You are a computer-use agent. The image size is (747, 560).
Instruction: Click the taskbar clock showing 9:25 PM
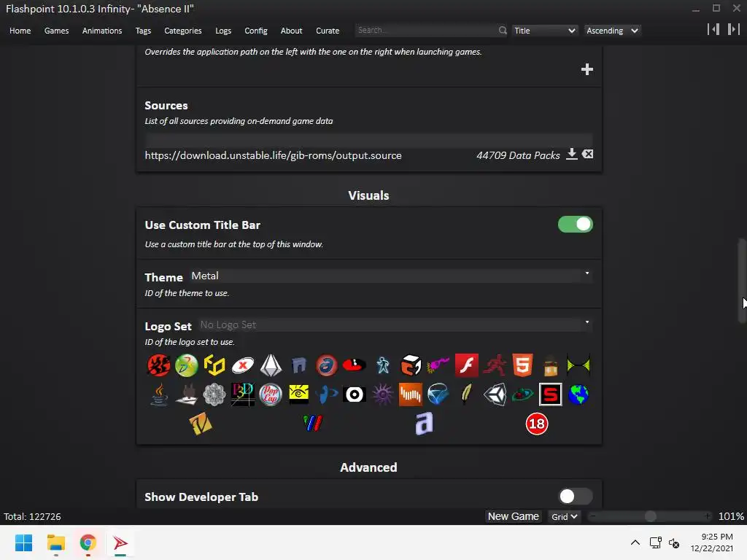point(712,542)
